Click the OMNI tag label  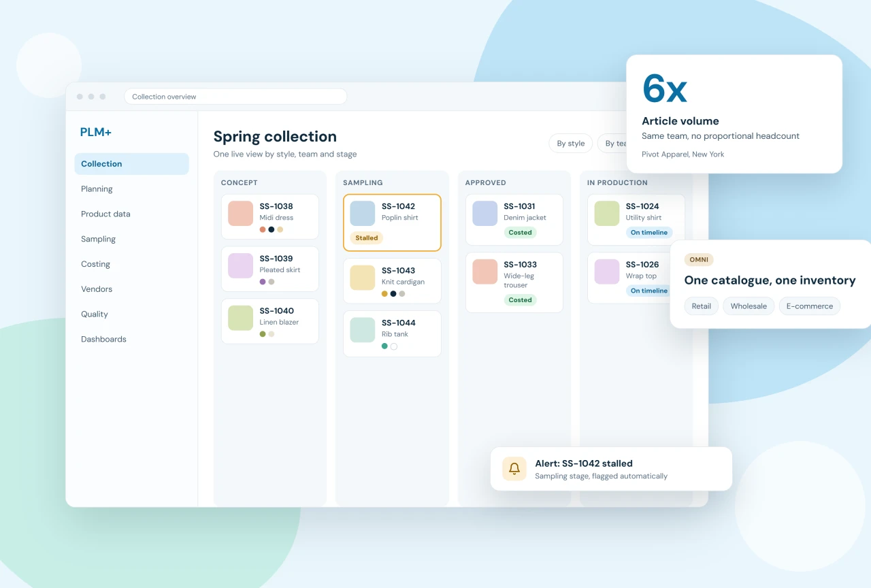tap(699, 260)
